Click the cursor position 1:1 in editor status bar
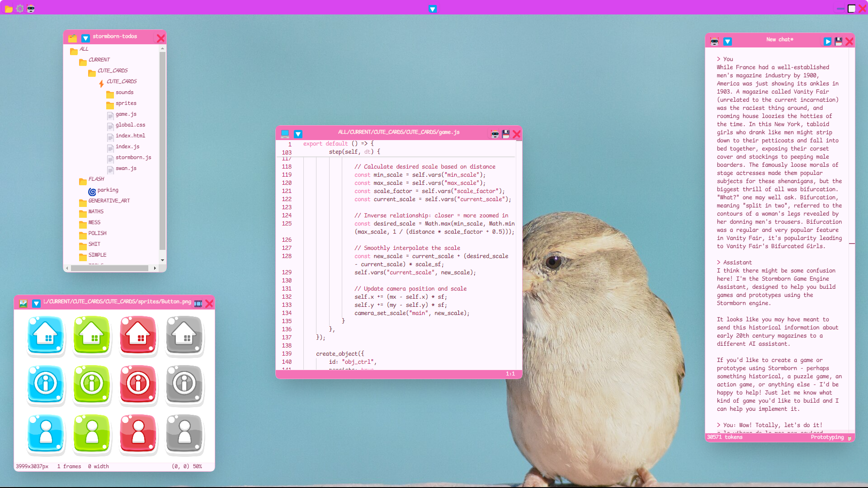 coord(510,374)
